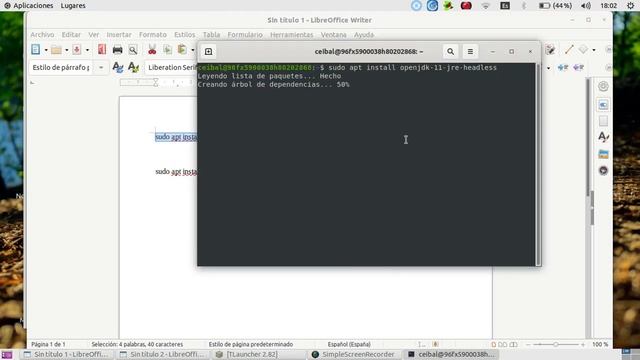
Task: Open the Editar menu
Action: (71, 35)
